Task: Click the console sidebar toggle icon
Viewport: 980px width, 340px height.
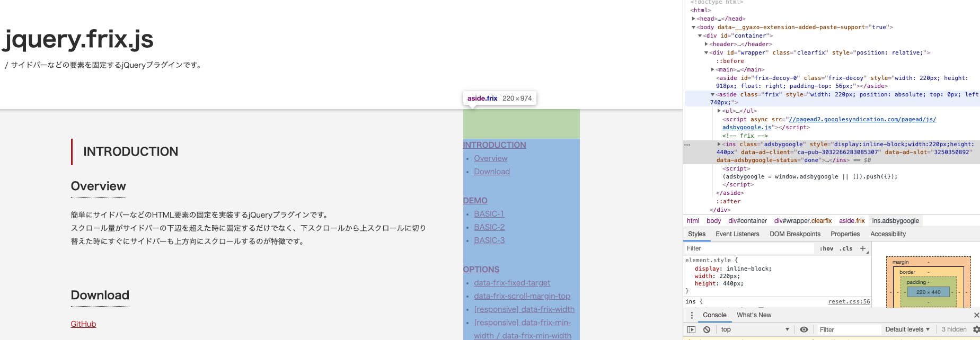Action: click(x=691, y=329)
